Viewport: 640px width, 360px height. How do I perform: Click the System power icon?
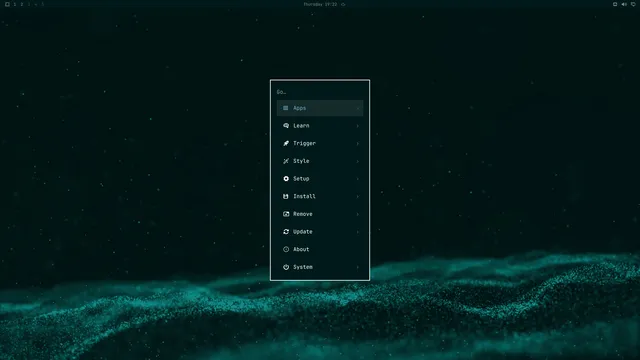tap(286, 267)
